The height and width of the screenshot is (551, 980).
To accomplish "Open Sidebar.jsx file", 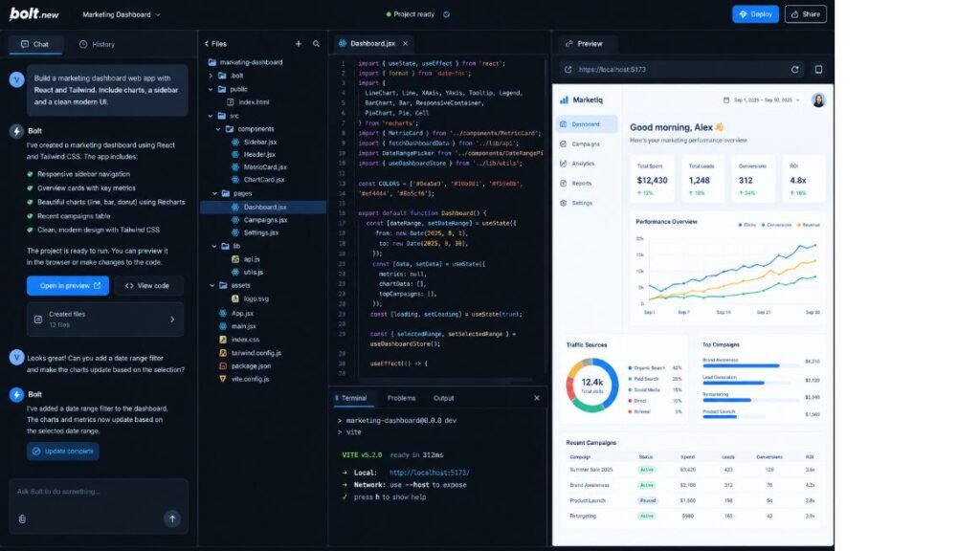I will [255, 142].
